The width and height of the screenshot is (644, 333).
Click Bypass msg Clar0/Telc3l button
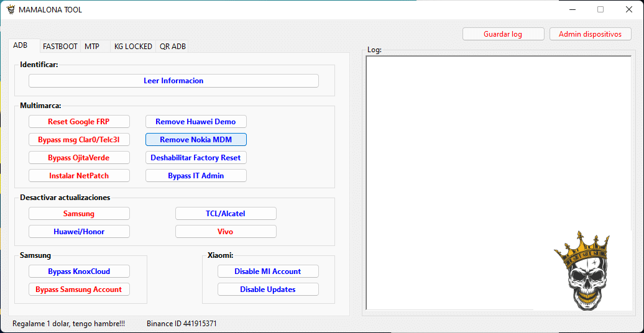pyautogui.click(x=79, y=140)
